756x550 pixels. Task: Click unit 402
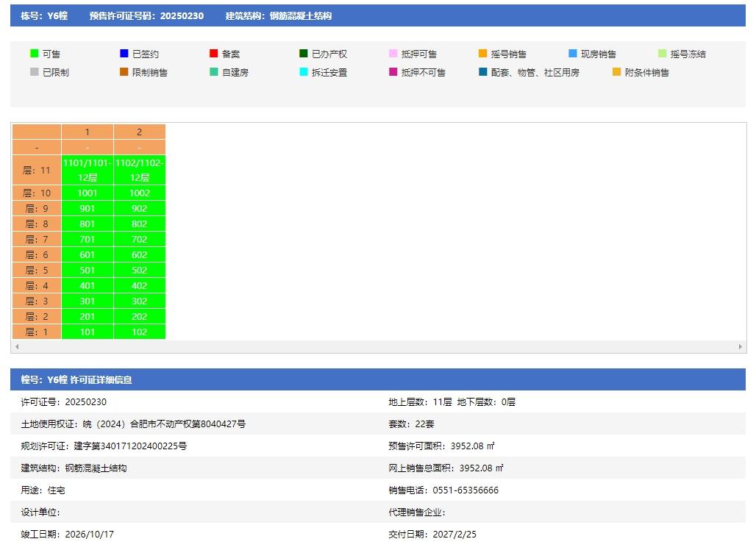pyautogui.click(x=139, y=286)
